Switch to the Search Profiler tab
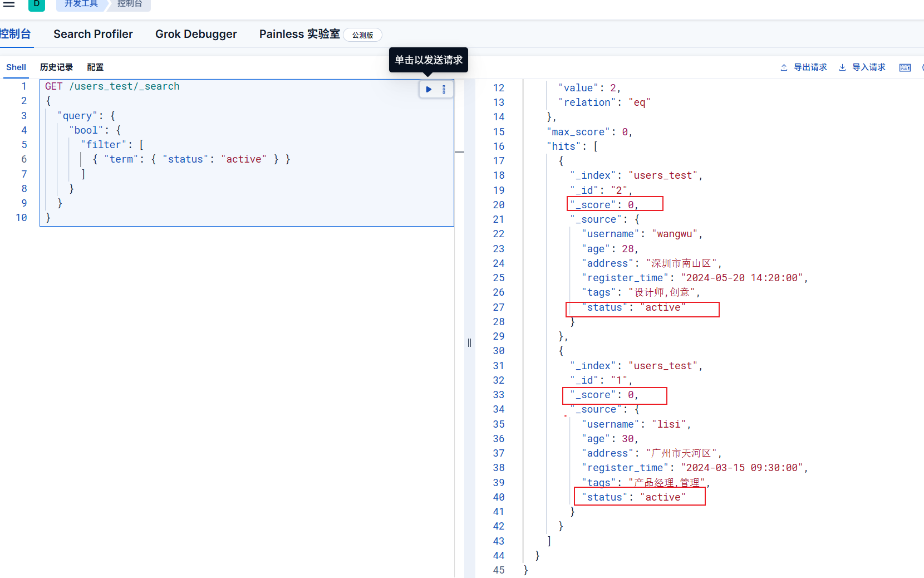This screenshot has height=578, width=924. coord(93,34)
